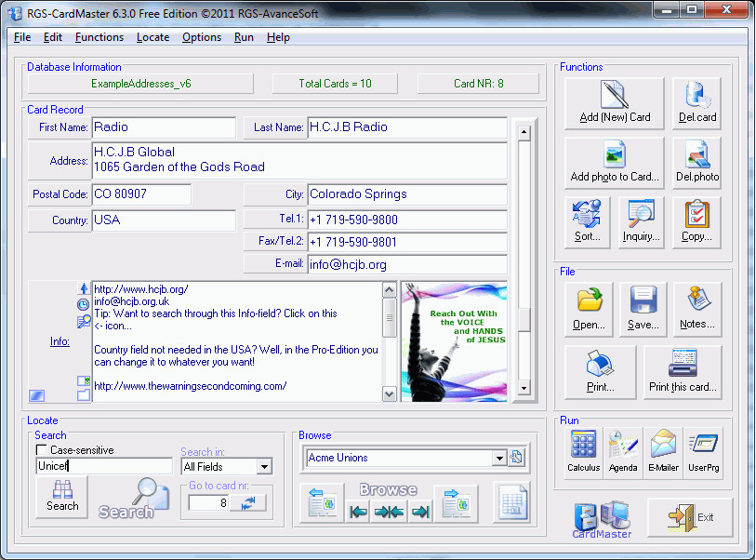
Task: Launch the Inquiry tool
Action: 642,222
